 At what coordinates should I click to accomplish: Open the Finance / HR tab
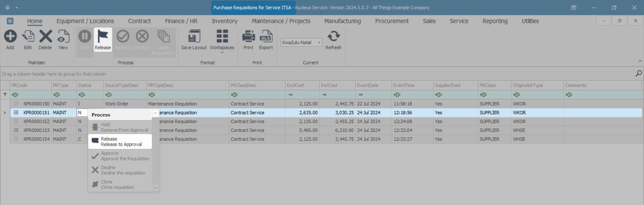181,21
